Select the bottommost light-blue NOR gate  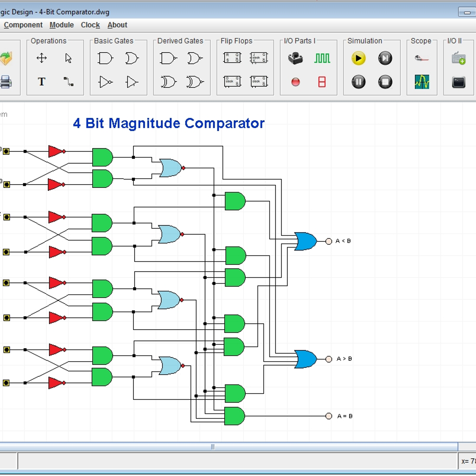coord(172,366)
